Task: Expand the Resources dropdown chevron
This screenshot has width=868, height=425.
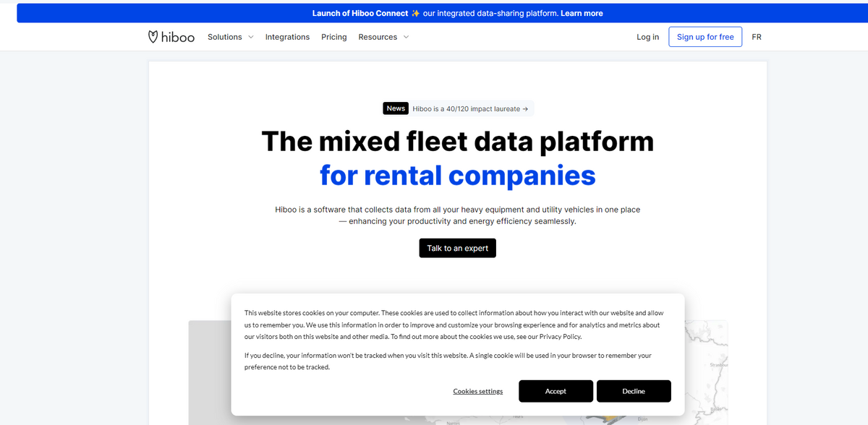Action: (x=406, y=37)
